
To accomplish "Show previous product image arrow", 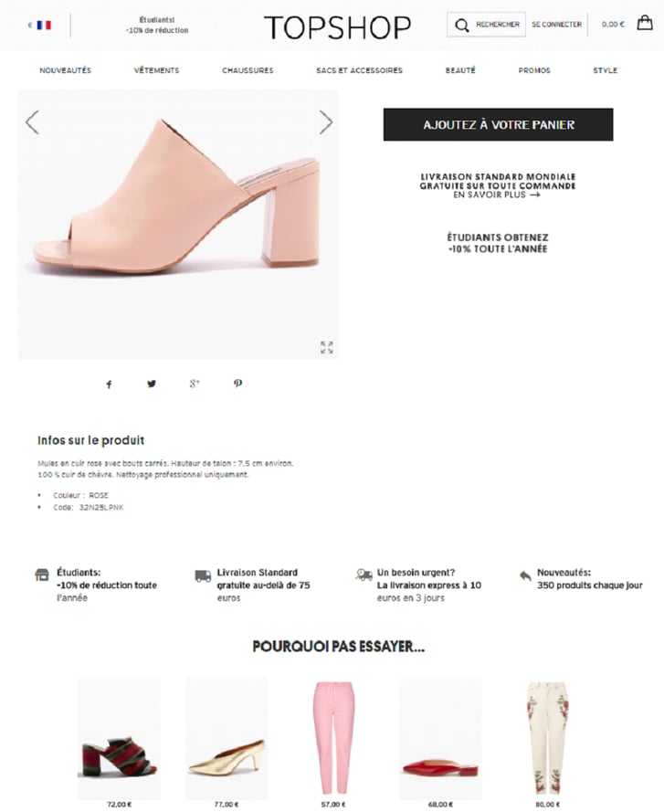I will pyautogui.click(x=32, y=122).
